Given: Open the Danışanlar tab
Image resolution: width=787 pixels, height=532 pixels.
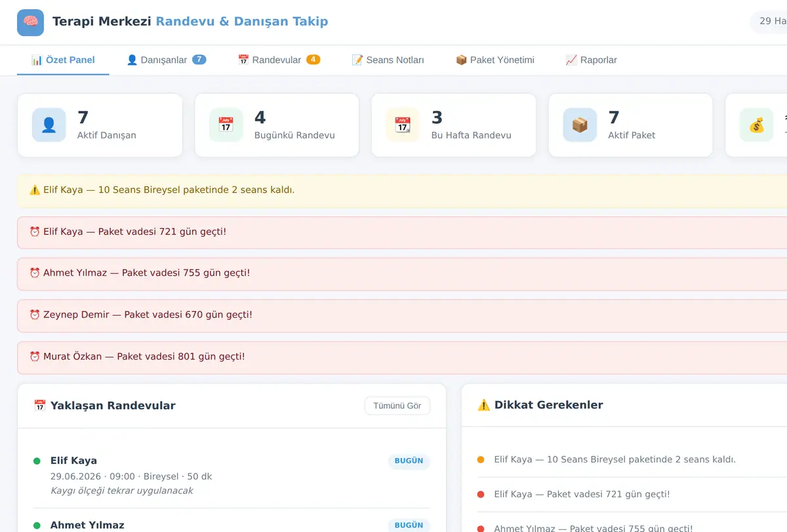Looking at the screenshot, I should coord(166,60).
